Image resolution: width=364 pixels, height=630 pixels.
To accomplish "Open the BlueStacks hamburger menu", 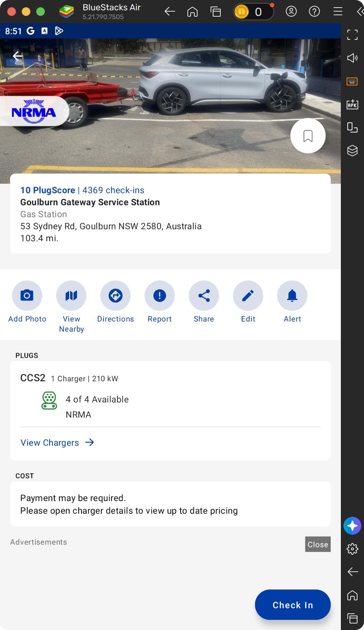I will point(338,12).
